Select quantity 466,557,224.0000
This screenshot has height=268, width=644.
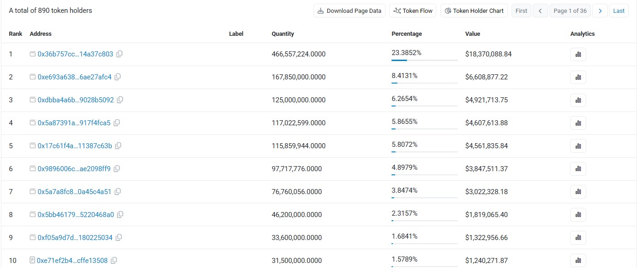[298, 54]
